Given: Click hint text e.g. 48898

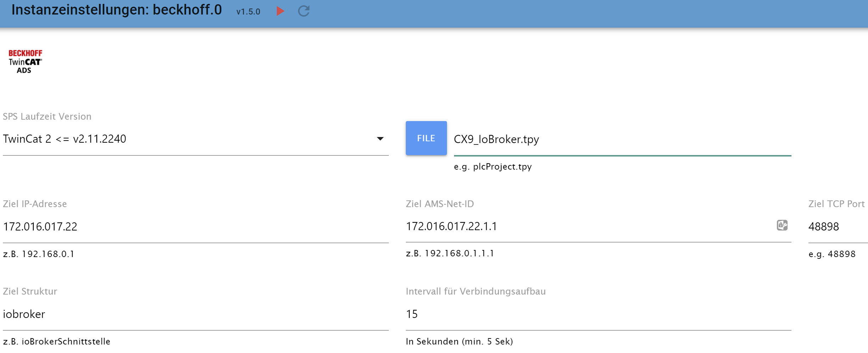Looking at the screenshot, I should coord(832,254).
